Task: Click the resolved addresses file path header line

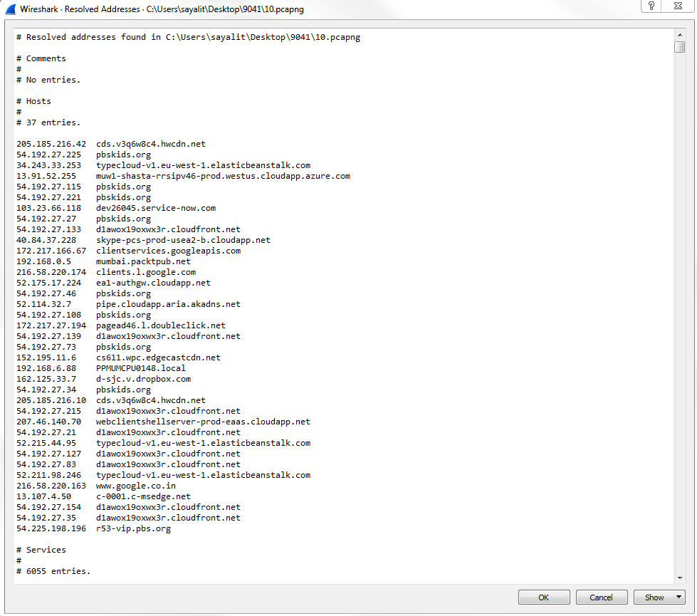Action: point(189,37)
